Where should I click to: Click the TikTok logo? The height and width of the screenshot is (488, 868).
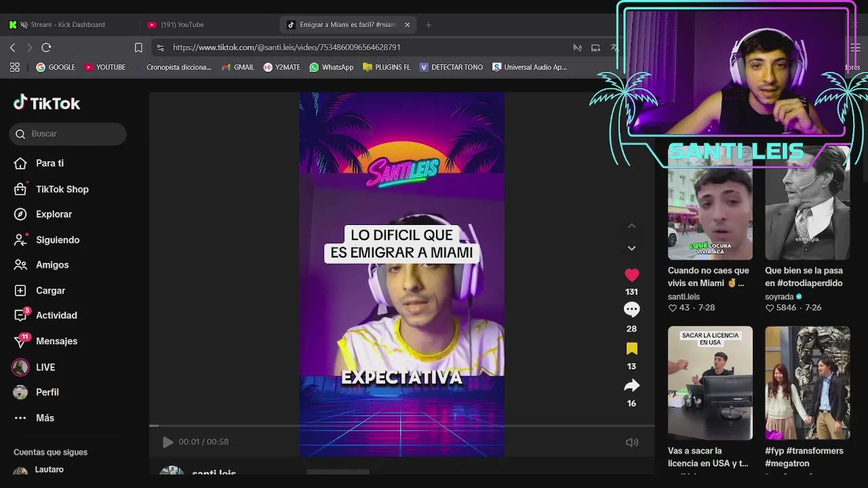point(47,103)
